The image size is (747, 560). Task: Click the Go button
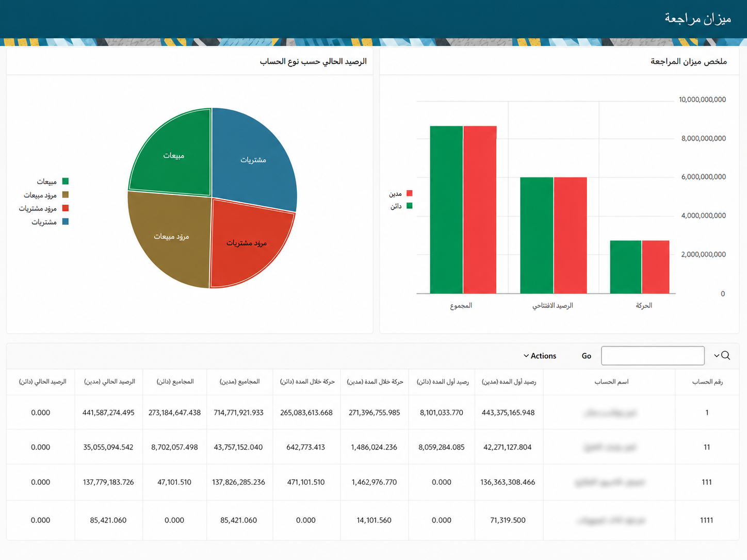[x=586, y=356]
